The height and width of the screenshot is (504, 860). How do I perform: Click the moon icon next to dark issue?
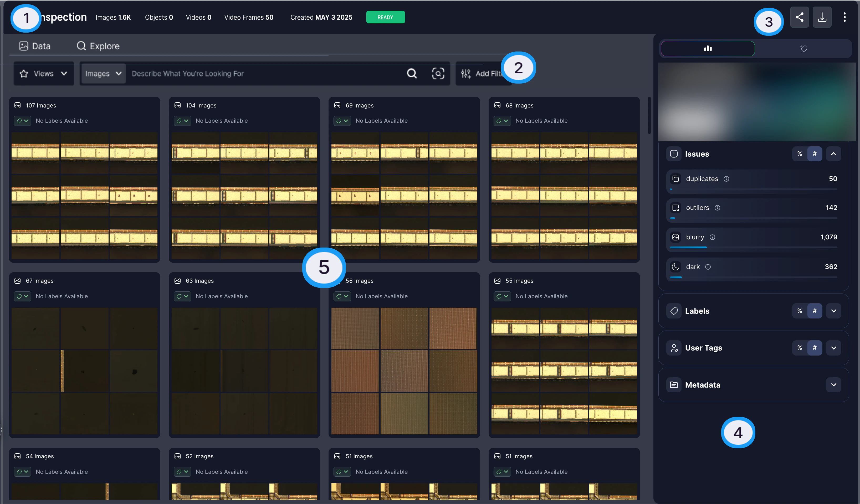pos(675,266)
